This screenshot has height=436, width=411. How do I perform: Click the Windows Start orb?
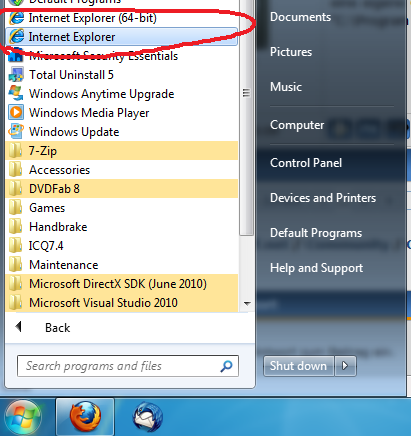coord(23,417)
